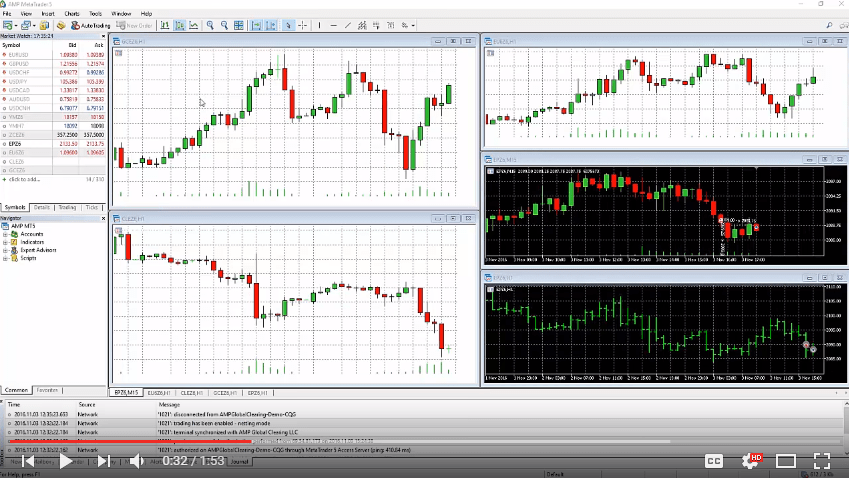Expand the Profiles dropdown arrow

[34, 25]
